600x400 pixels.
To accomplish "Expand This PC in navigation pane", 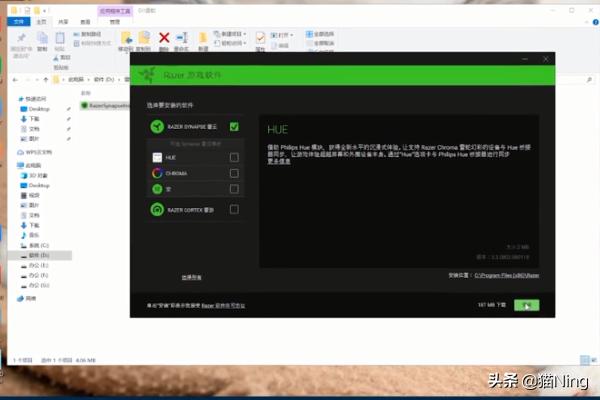I will tap(18, 165).
